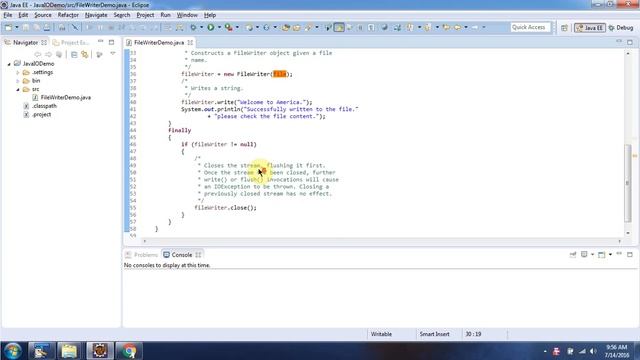Click the editor scrollbar up arrow

(628, 53)
